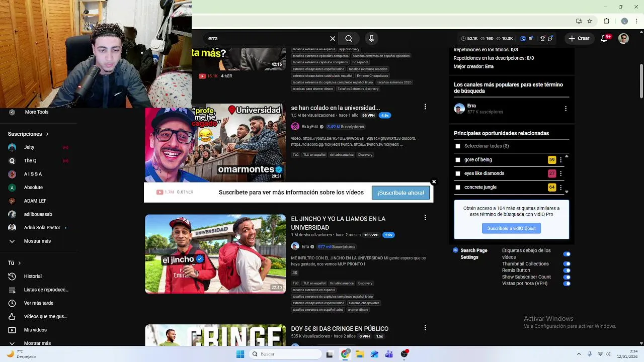Viewport: 644px width, 362px height.
Task: Check the 'eyes like diamonds' checkbox
Action: click(457, 173)
